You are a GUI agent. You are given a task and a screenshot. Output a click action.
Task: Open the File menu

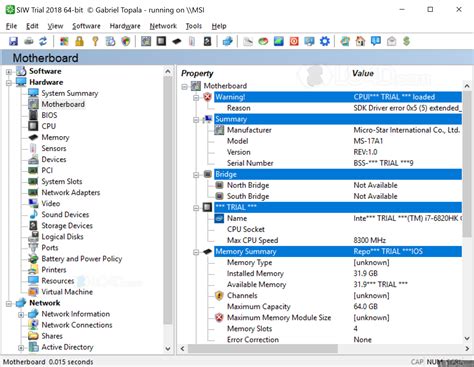coord(11,26)
